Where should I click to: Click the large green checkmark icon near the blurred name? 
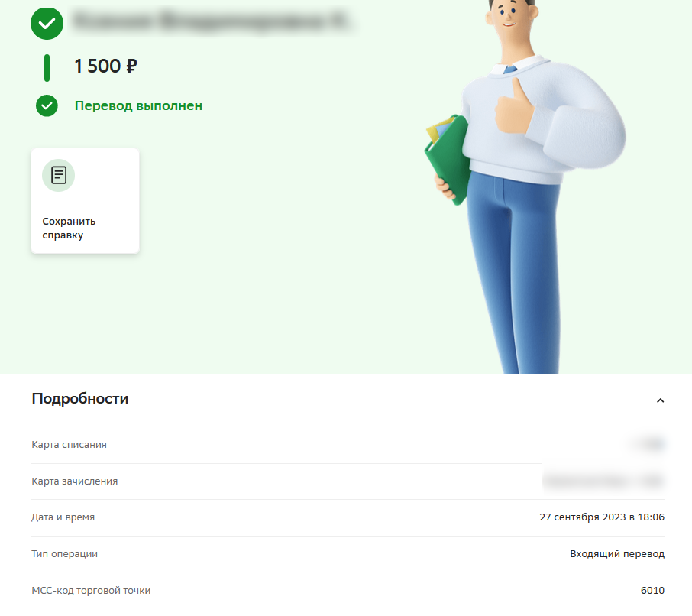point(47,24)
